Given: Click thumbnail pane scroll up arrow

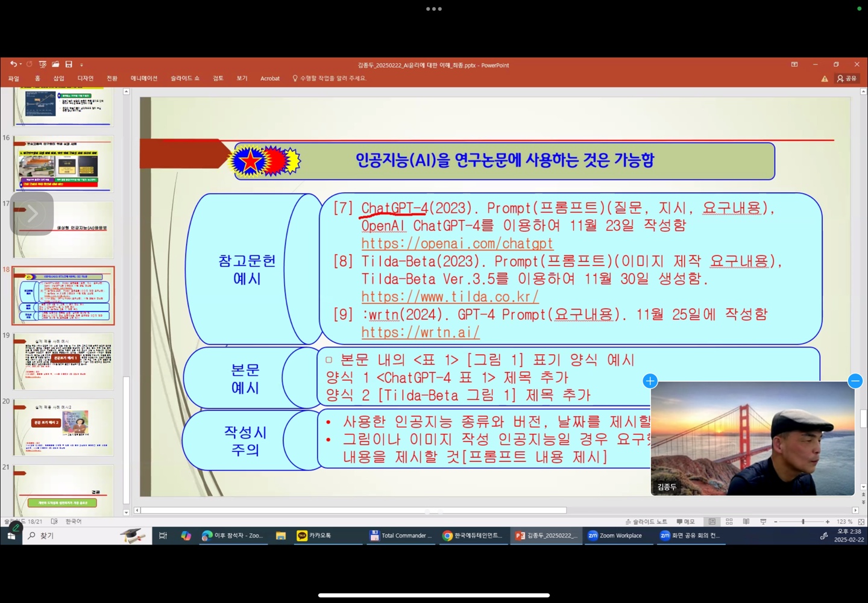Looking at the screenshot, I should pyautogui.click(x=126, y=92).
